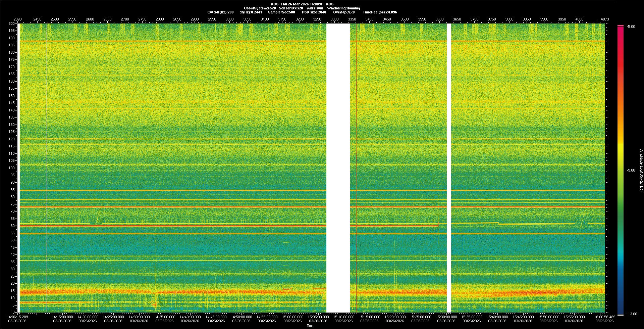This screenshot has width=644, height=329.
Task: Click the -9.00 colorbar midpoint label
Action: [631, 170]
